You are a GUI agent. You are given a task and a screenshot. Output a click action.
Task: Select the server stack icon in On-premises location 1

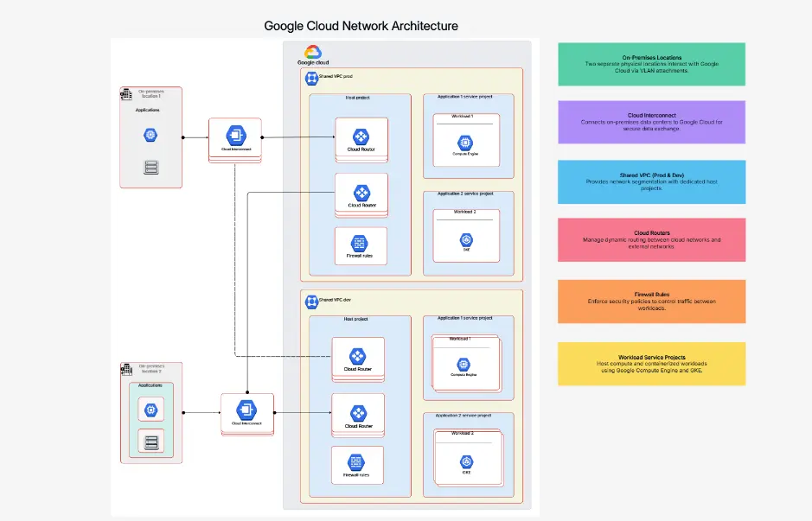pyautogui.click(x=150, y=166)
